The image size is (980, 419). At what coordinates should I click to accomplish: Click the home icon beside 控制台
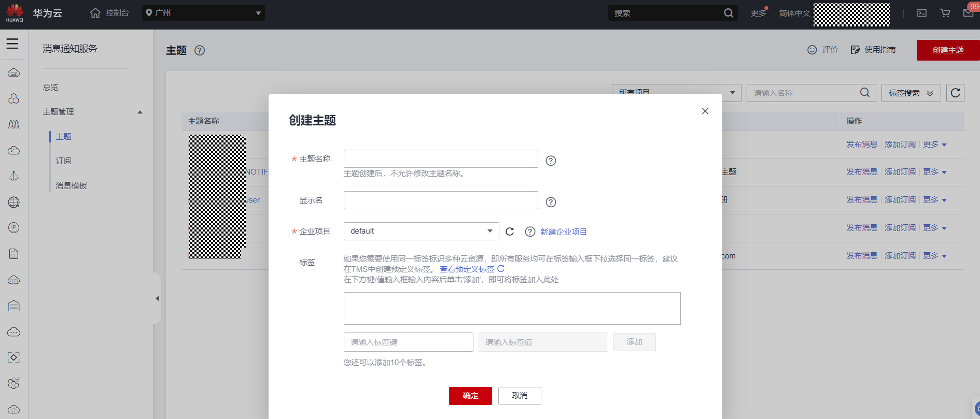pos(95,13)
